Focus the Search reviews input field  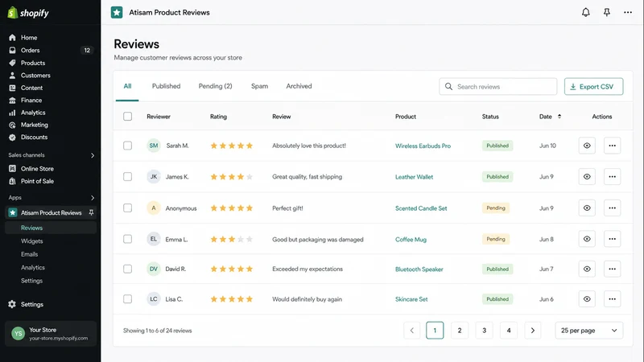pyautogui.click(x=497, y=87)
